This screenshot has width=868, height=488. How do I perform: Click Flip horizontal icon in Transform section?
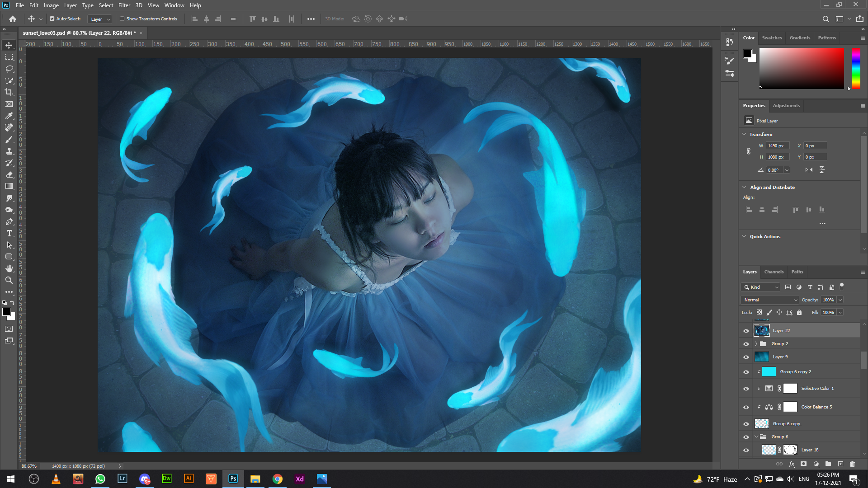tap(809, 170)
